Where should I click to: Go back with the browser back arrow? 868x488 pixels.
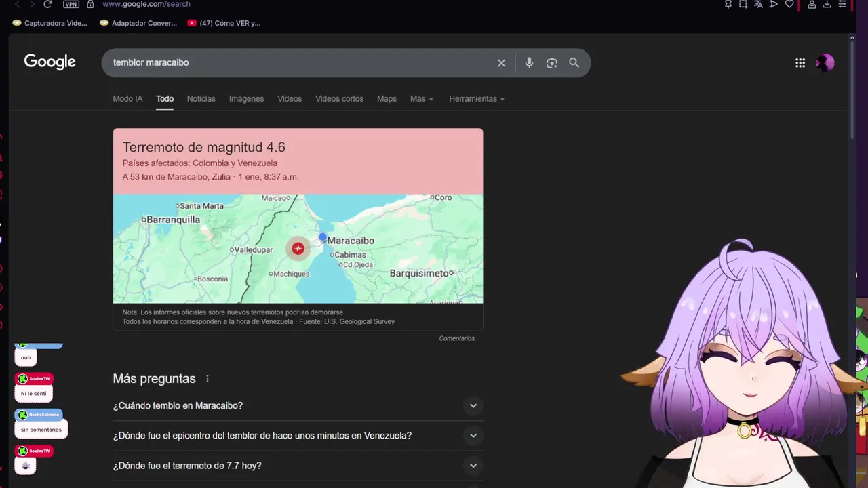(x=18, y=4)
